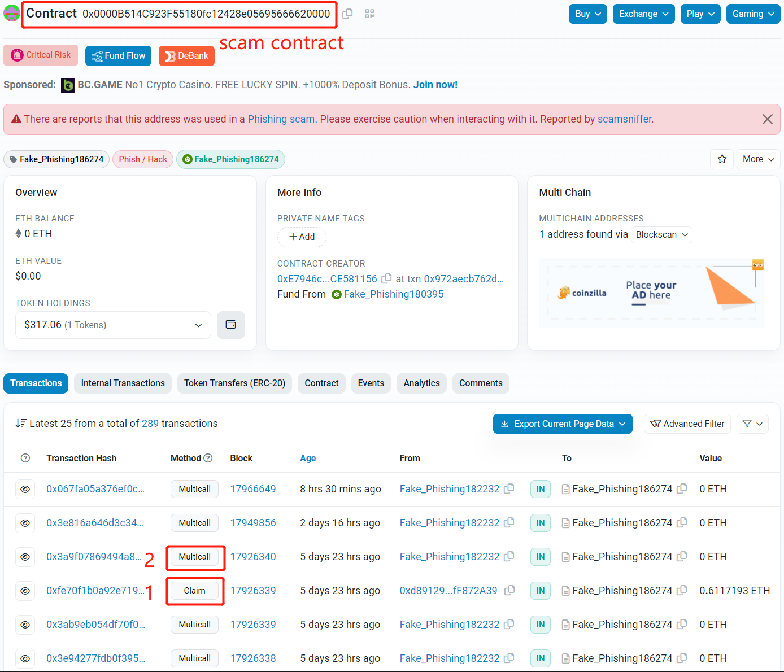Open the Token Transfers (ERC-20) tab
784x672 pixels.
234,383
